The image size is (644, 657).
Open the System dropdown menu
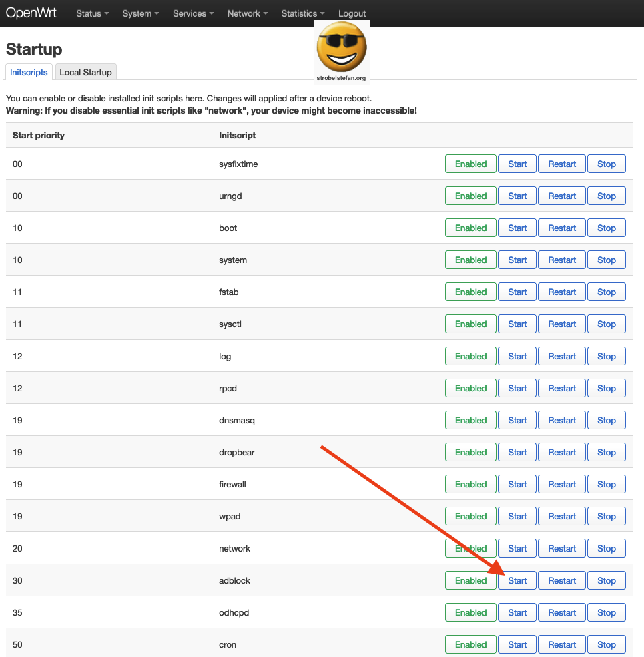click(139, 13)
